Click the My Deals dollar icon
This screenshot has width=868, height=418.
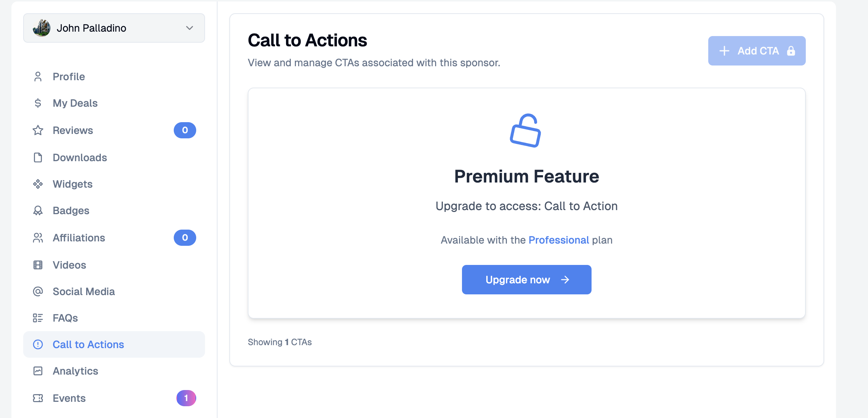coord(38,103)
